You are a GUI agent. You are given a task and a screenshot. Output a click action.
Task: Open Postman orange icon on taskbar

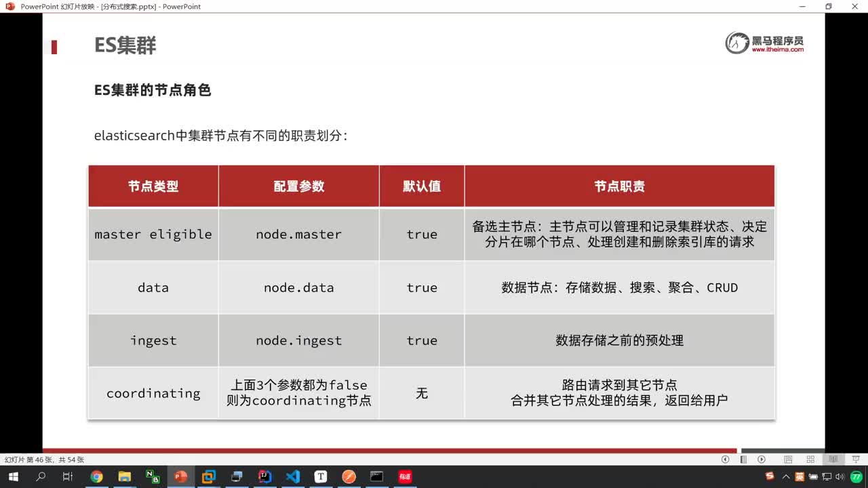(x=349, y=476)
